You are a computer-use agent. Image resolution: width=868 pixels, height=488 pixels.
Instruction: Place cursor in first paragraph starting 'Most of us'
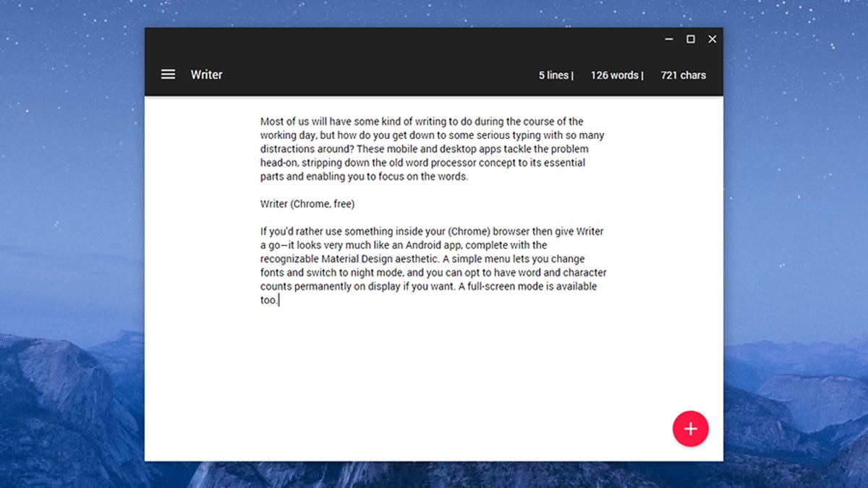433,149
